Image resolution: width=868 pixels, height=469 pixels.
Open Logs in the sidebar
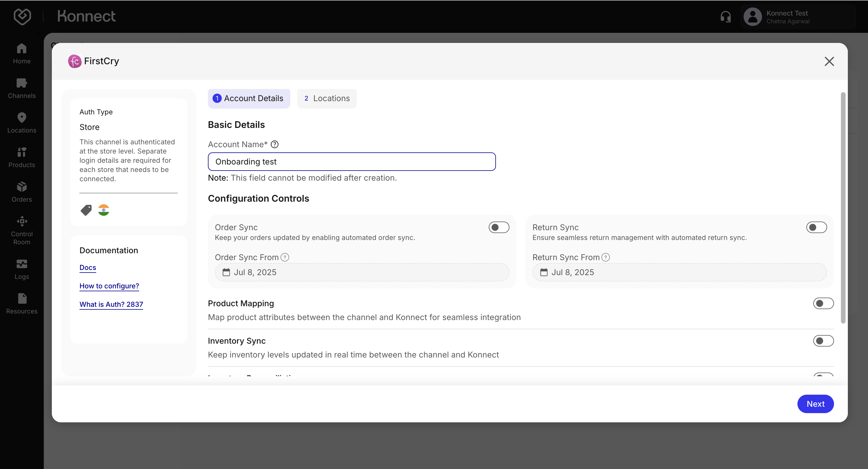coord(22,269)
